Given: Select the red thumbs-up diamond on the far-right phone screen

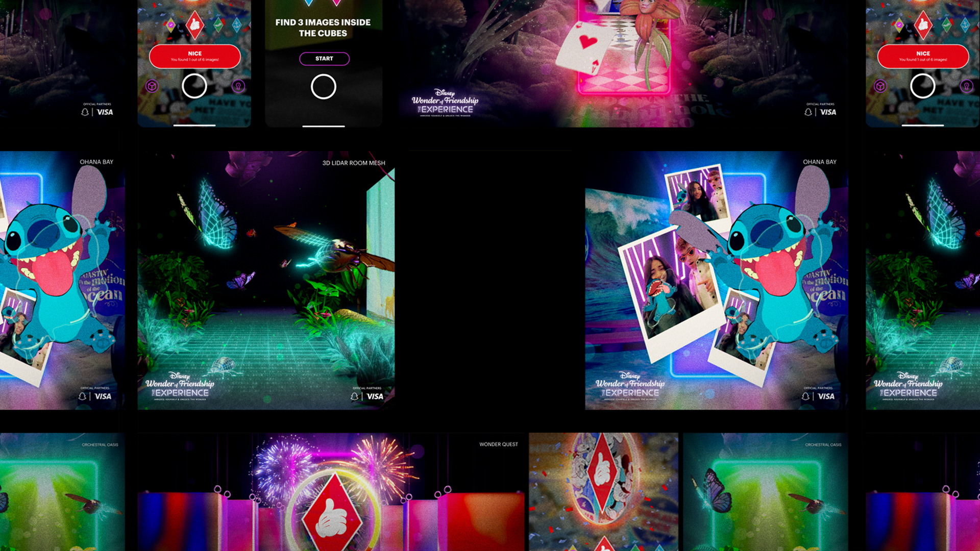Looking at the screenshot, I should pos(923,24).
